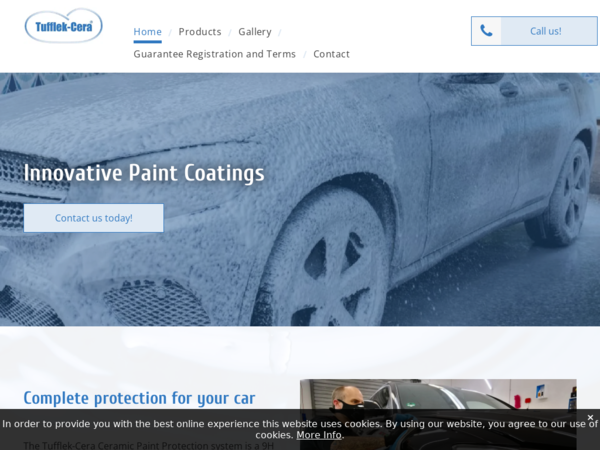
Task: Open the Home menu item
Action: pyautogui.click(x=147, y=32)
